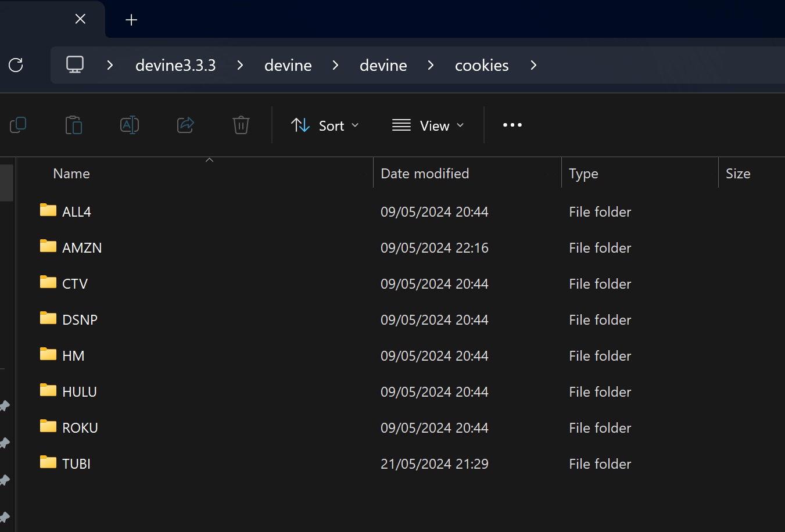Click the Rename icon
Image resolution: width=785 pixels, height=532 pixels.
pos(130,125)
